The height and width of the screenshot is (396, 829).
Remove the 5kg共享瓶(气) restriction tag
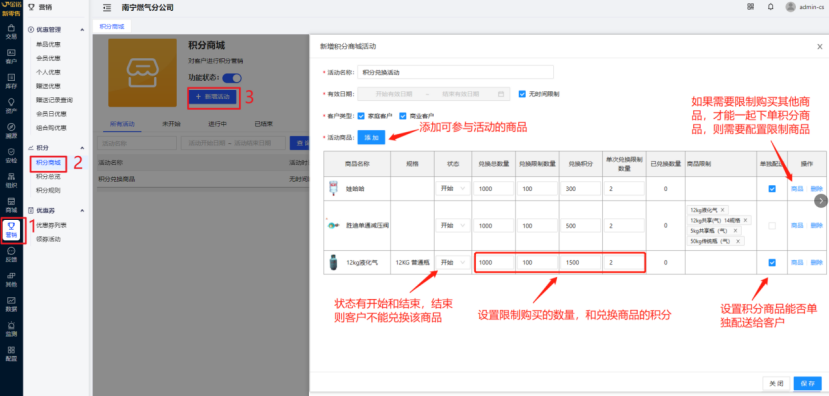[x=735, y=231]
